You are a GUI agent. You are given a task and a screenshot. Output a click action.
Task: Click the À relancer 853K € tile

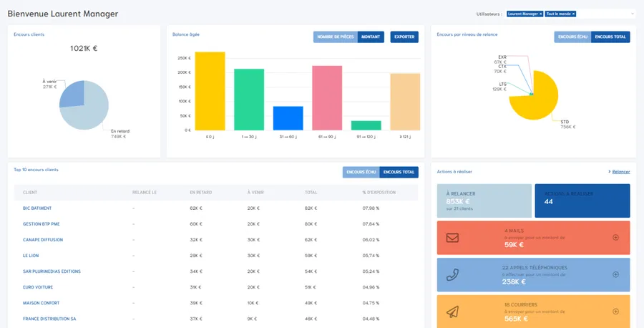pos(484,201)
